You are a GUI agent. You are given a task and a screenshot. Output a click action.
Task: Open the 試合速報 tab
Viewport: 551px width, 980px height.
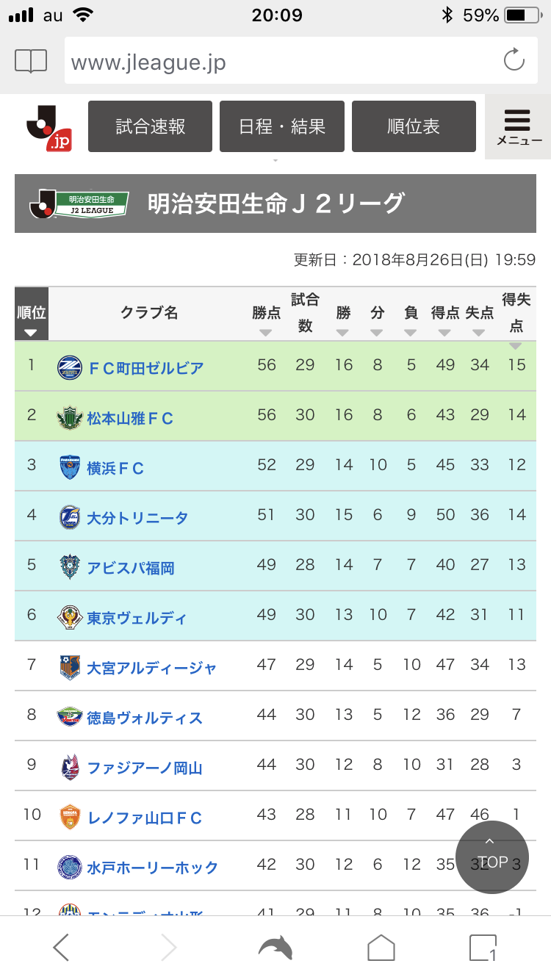150,126
